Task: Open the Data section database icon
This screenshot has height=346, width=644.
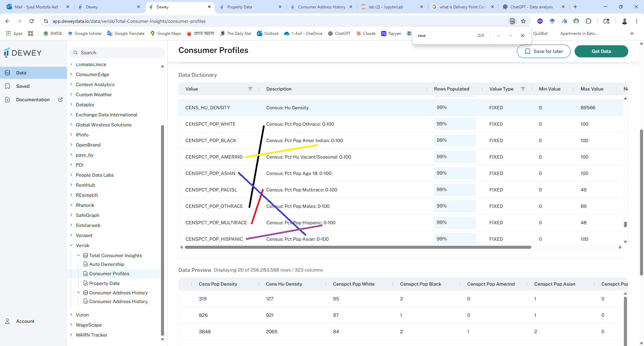Action: tap(7, 73)
